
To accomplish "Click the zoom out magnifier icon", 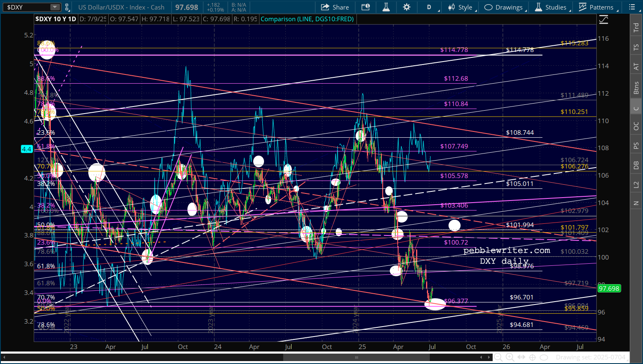I will tap(498, 357).
